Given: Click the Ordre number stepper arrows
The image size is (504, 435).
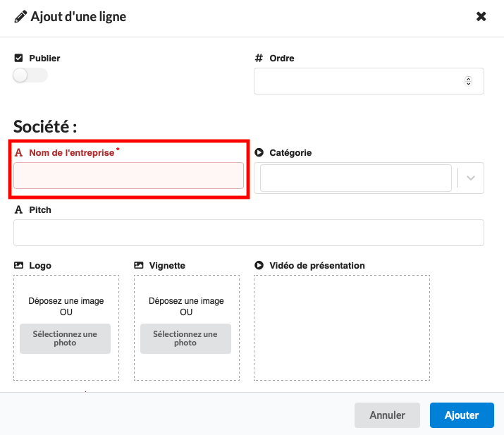Looking at the screenshot, I should coord(468,81).
